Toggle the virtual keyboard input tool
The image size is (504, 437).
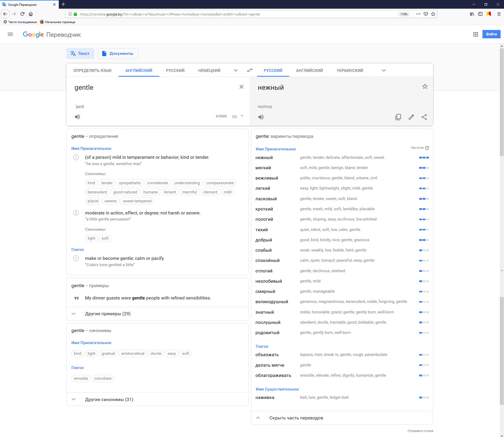(x=234, y=117)
